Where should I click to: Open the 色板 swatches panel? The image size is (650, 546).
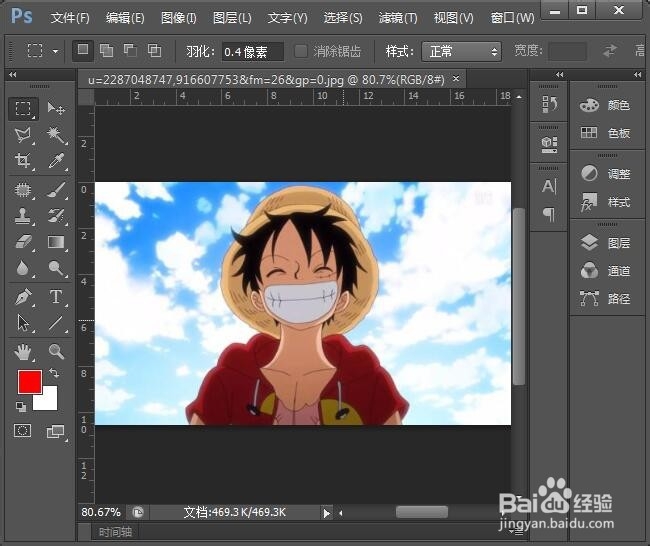pos(605,133)
